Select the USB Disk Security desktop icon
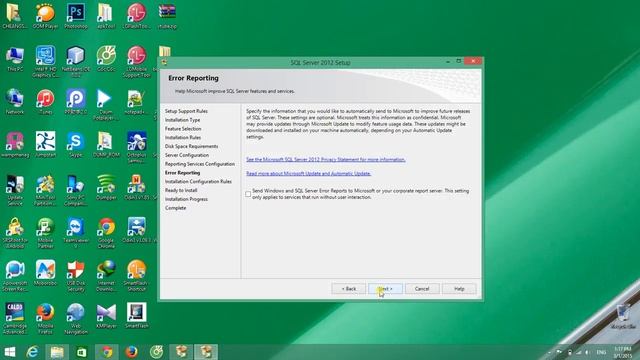Image resolution: width=640 pixels, height=360 pixels. pos(76,276)
